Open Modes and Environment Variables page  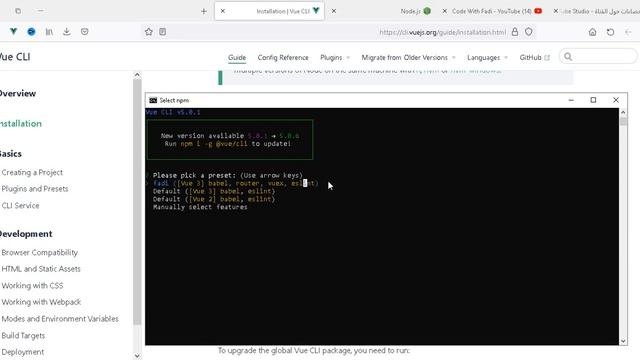[x=60, y=318]
